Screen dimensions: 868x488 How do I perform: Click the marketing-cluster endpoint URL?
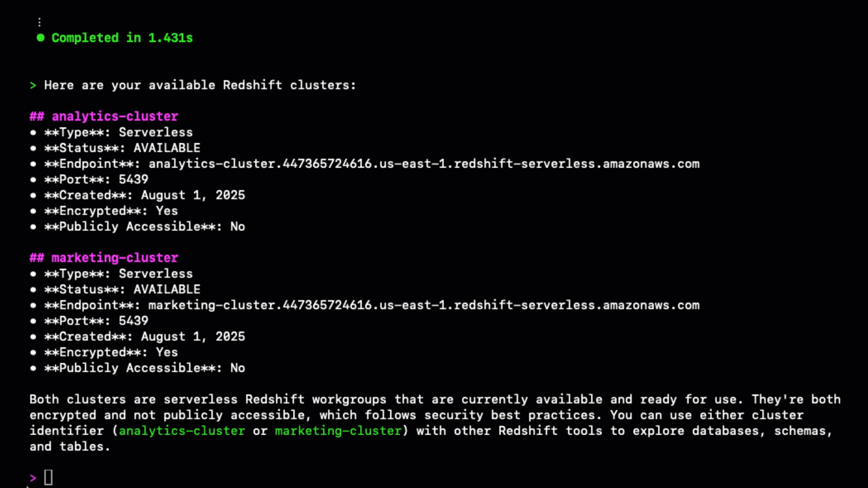(424, 305)
